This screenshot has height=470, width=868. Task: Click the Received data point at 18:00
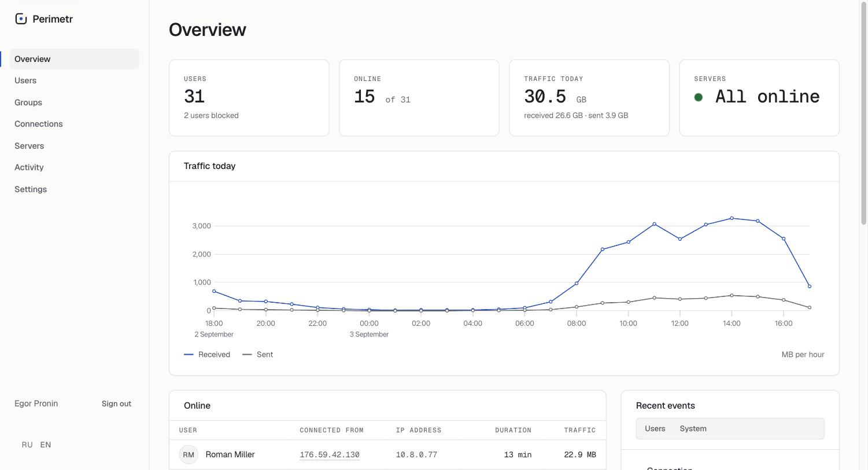[214, 291]
